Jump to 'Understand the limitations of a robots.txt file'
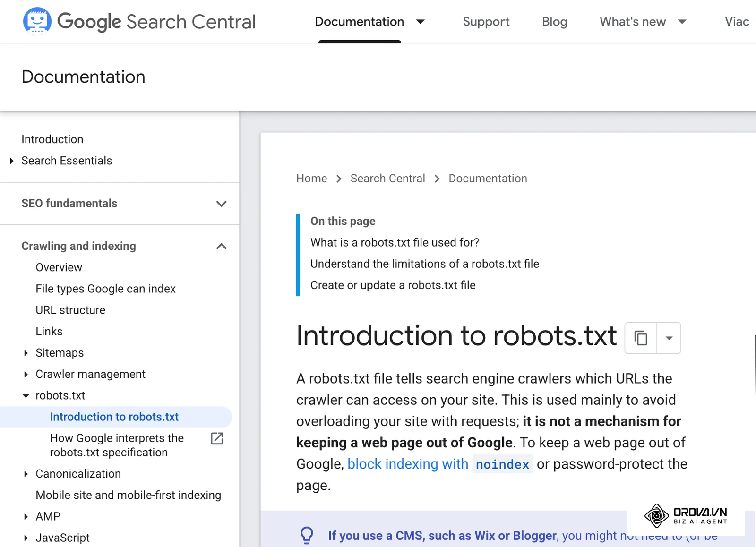756x547 pixels. 425,264
